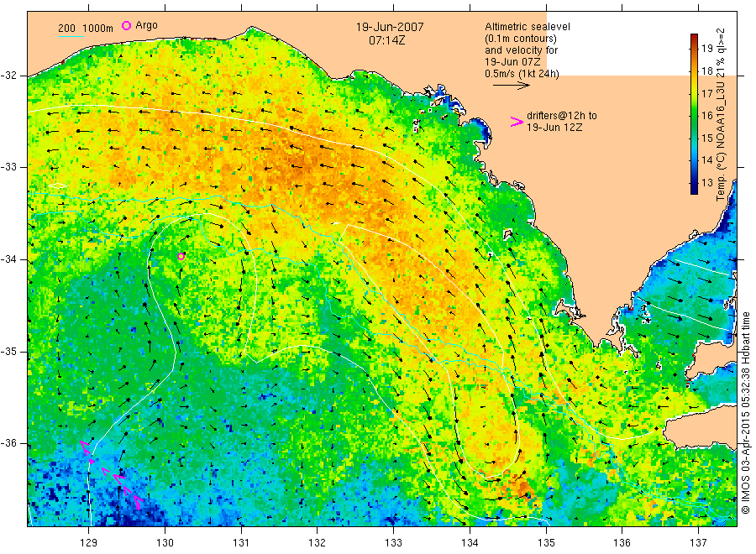Click the 'and velocity for' text
The image size is (756, 554).
tap(521, 50)
